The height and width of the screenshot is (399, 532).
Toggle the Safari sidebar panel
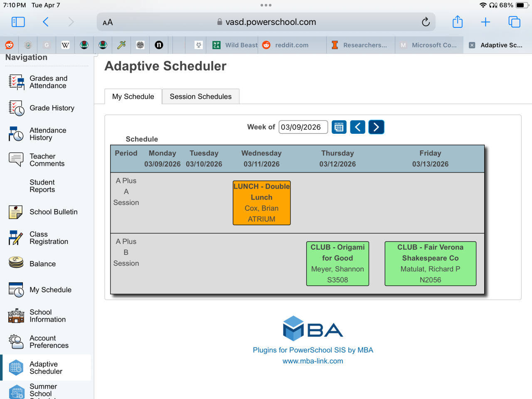tap(18, 22)
